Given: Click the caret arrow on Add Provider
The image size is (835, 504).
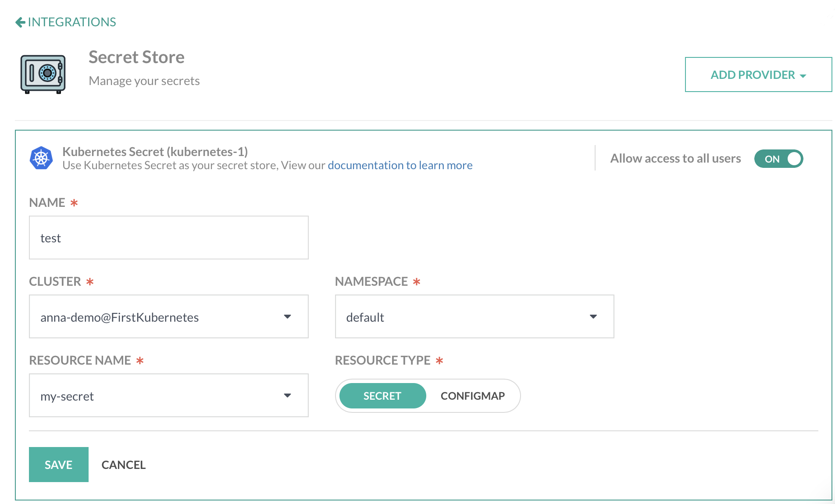Looking at the screenshot, I should pyautogui.click(x=803, y=76).
